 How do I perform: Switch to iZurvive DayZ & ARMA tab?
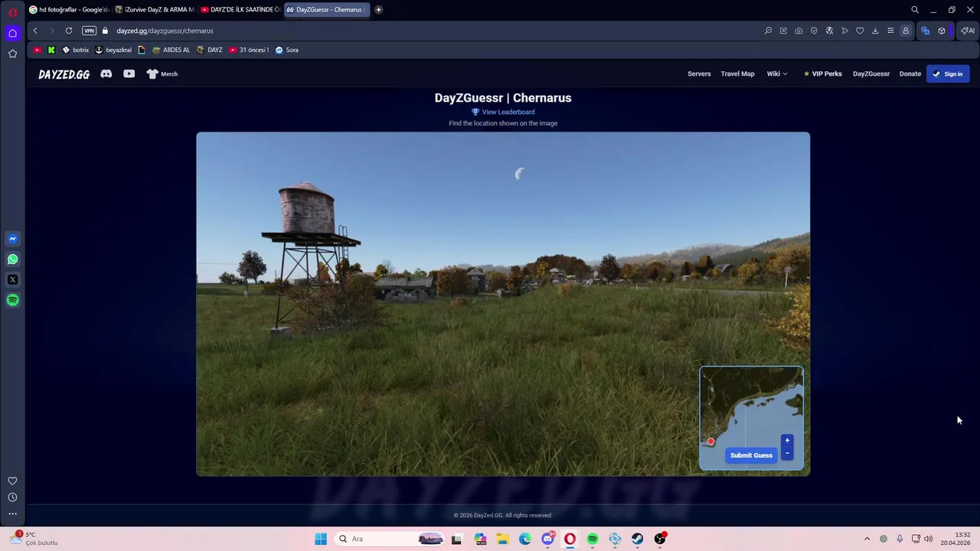click(x=155, y=10)
